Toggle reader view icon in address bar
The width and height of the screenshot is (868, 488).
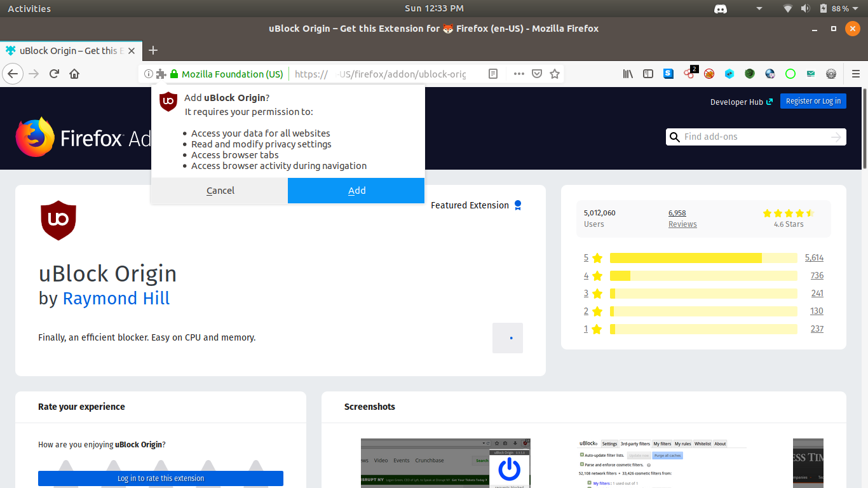493,74
